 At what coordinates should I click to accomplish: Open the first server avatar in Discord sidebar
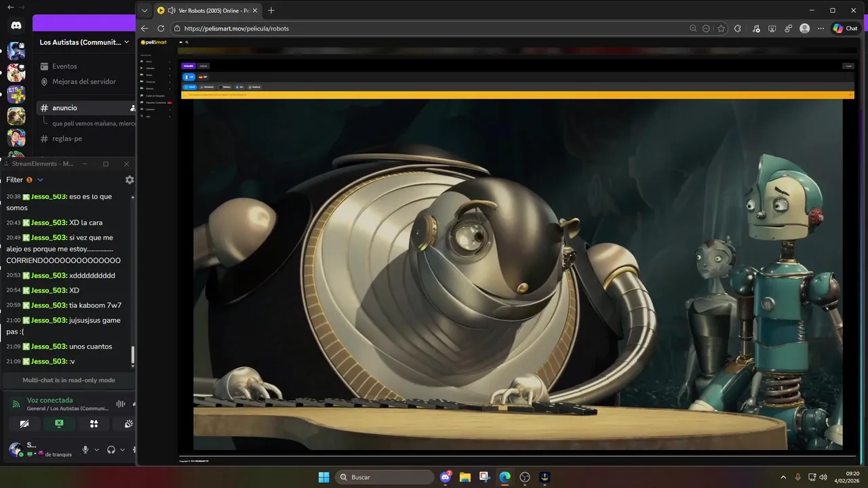pyautogui.click(x=16, y=52)
